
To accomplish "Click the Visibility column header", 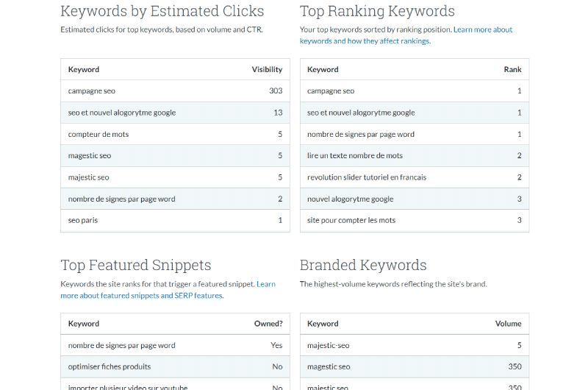I will coord(267,69).
